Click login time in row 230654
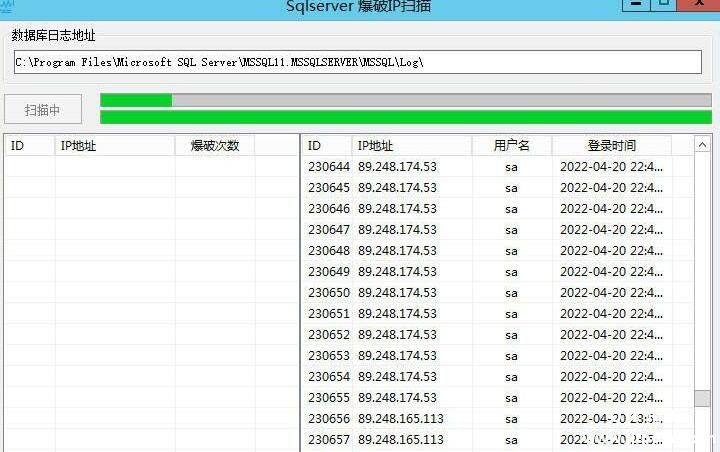This screenshot has width=720, height=452. click(x=611, y=376)
